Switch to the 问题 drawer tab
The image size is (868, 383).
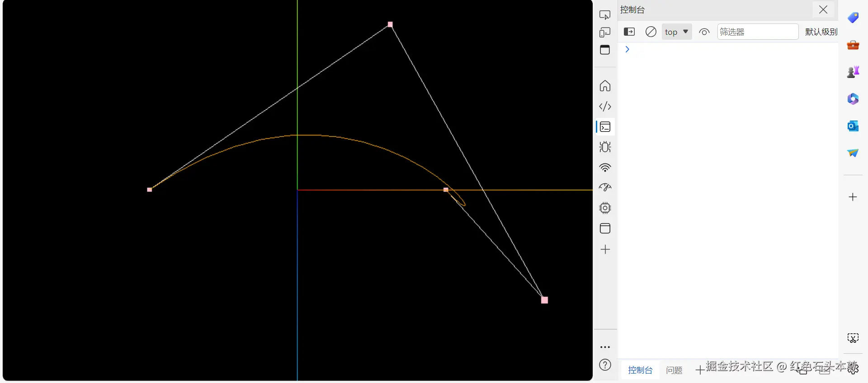[674, 370]
